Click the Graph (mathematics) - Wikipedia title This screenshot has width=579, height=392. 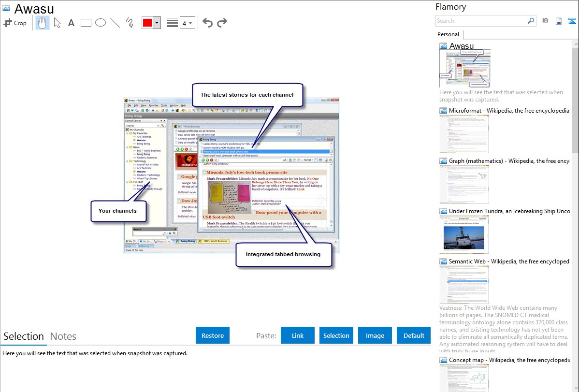[509, 161]
